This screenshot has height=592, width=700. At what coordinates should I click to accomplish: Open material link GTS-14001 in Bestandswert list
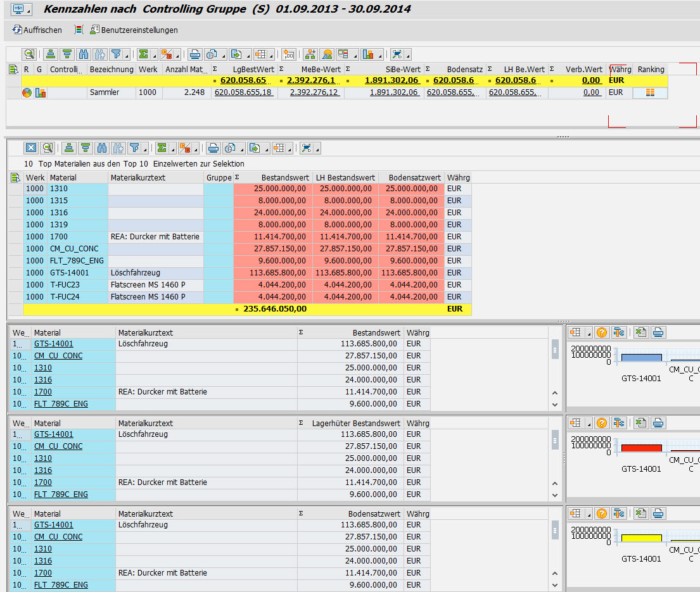click(54, 344)
